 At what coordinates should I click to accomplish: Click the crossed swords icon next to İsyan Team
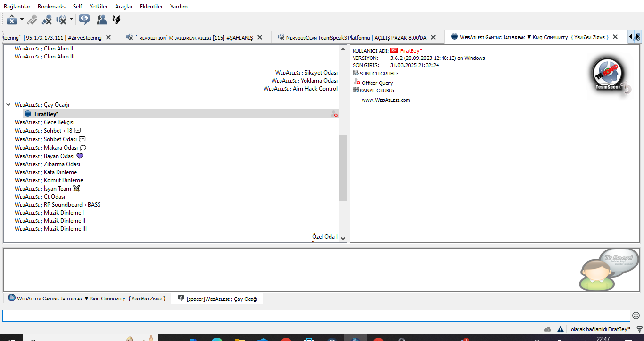76,189
